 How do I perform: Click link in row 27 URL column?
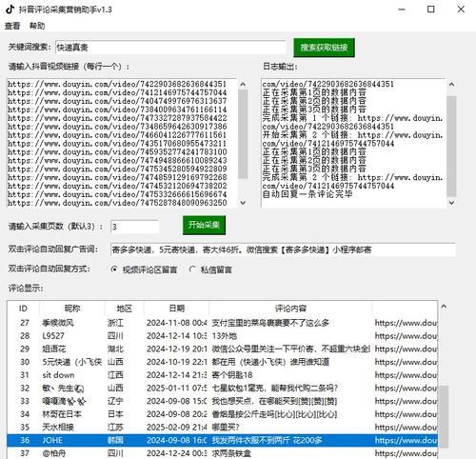coord(406,323)
